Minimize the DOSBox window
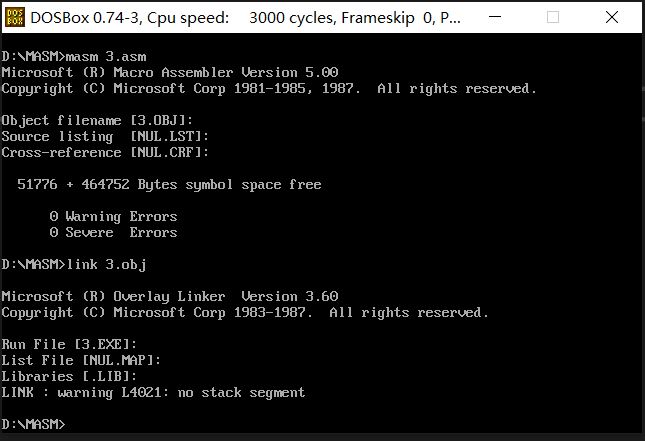The height and width of the screenshot is (441, 645). 495,17
